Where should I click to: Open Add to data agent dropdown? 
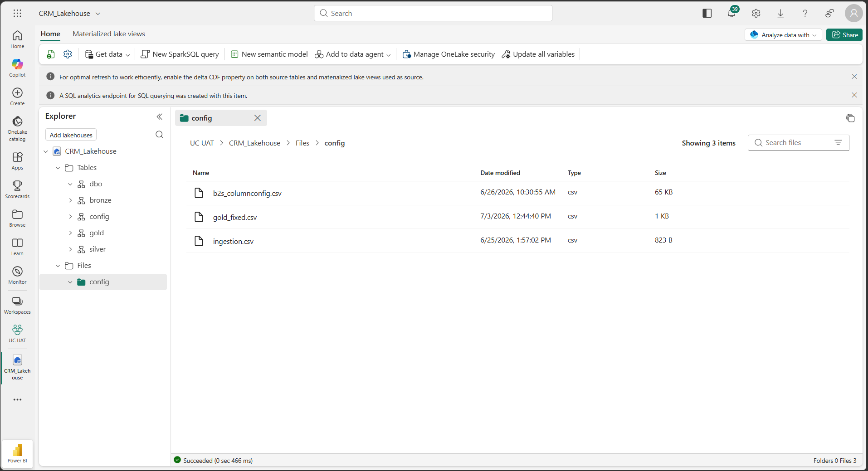click(x=353, y=54)
